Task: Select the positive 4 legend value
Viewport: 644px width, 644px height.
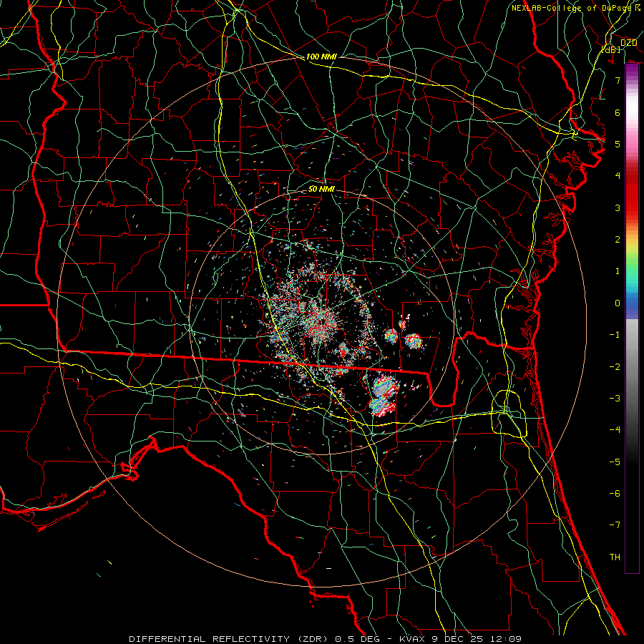Action: pos(618,176)
